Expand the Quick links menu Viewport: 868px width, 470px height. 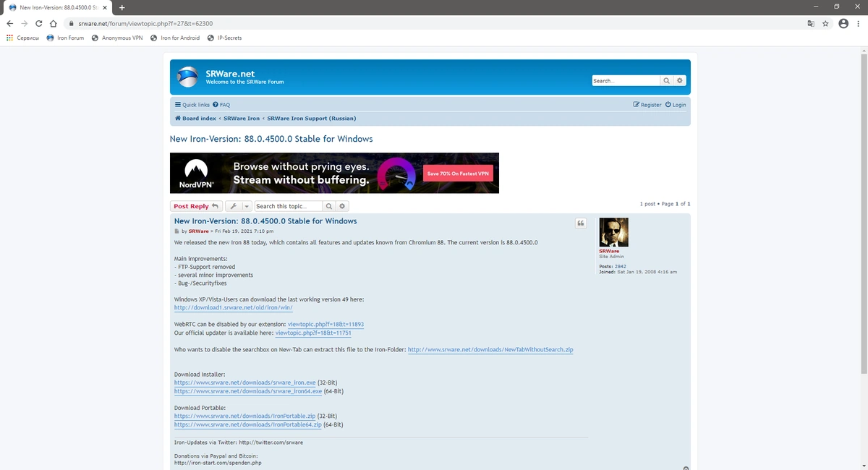[x=192, y=105]
